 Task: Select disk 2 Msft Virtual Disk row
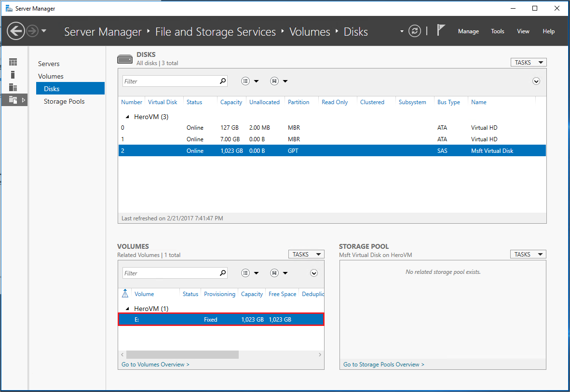pos(332,150)
